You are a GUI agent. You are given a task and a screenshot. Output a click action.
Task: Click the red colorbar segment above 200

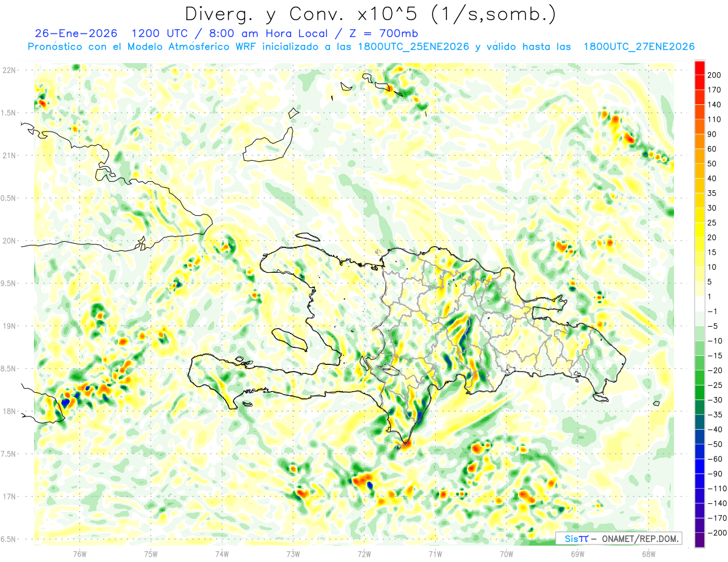(699, 68)
